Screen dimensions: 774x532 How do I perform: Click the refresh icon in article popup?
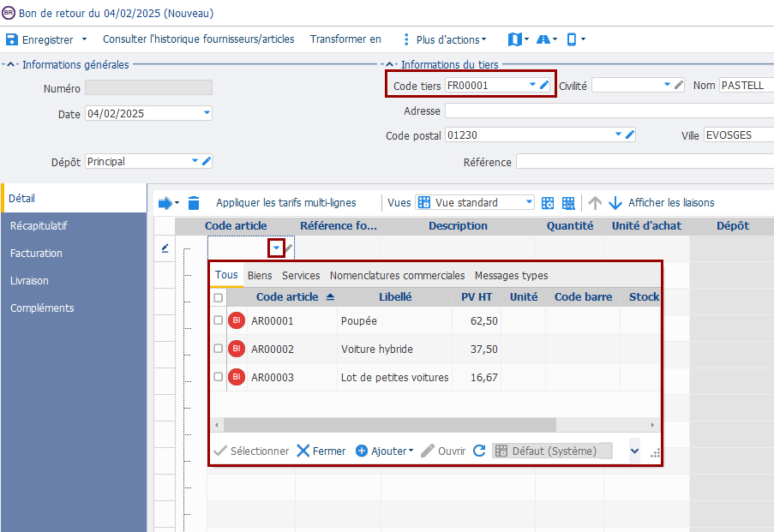point(479,451)
